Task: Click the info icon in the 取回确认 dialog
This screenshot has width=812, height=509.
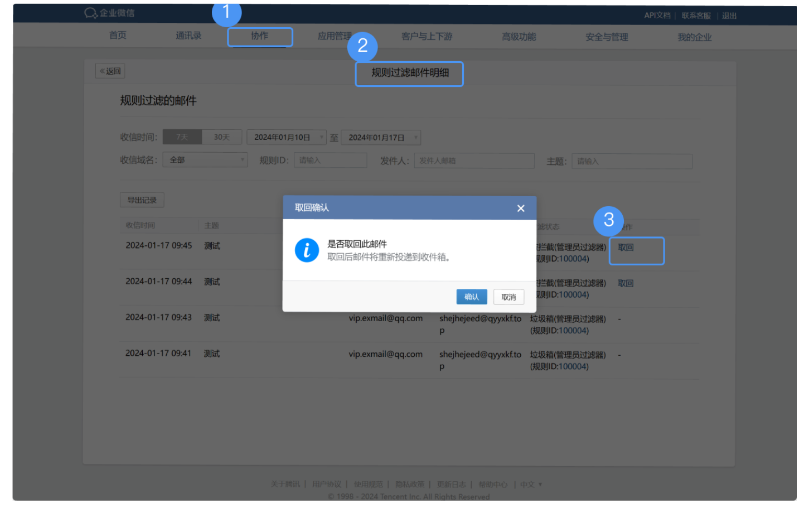Action: [307, 250]
